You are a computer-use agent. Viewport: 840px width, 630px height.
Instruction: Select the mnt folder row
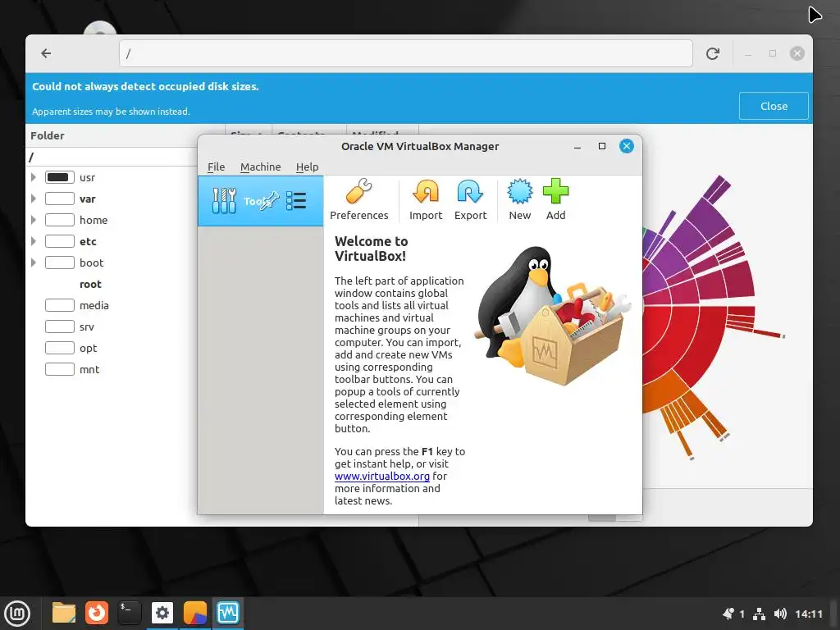112,370
